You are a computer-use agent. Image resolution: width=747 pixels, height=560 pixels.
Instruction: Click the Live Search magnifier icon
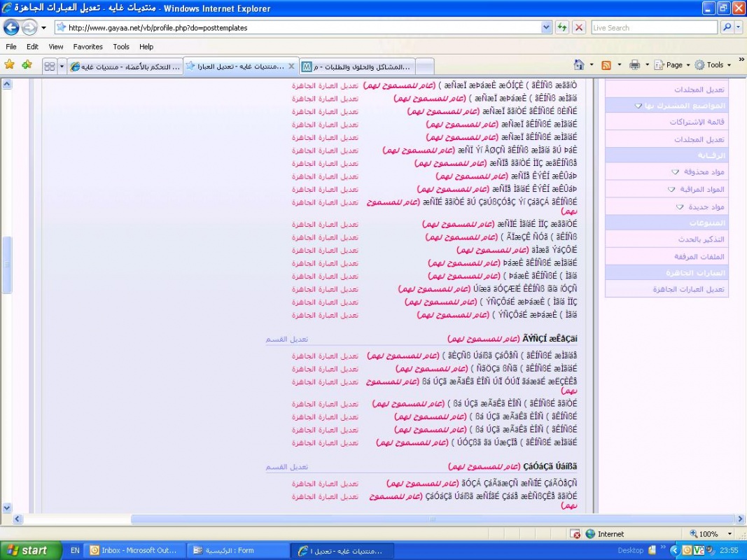[727, 27]
